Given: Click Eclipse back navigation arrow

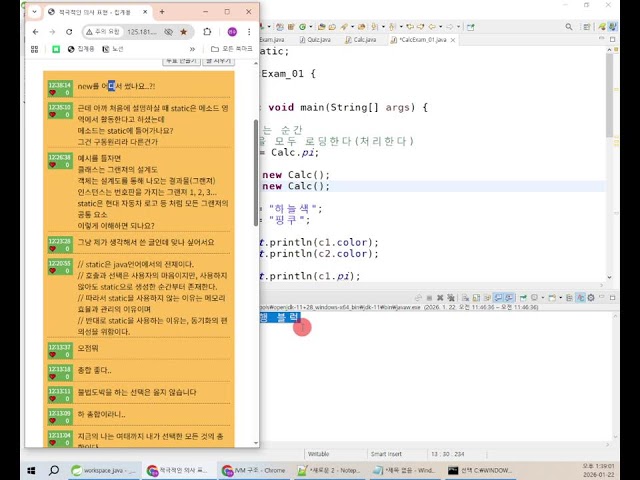Looking at the screenshot, I should [432, 27].
